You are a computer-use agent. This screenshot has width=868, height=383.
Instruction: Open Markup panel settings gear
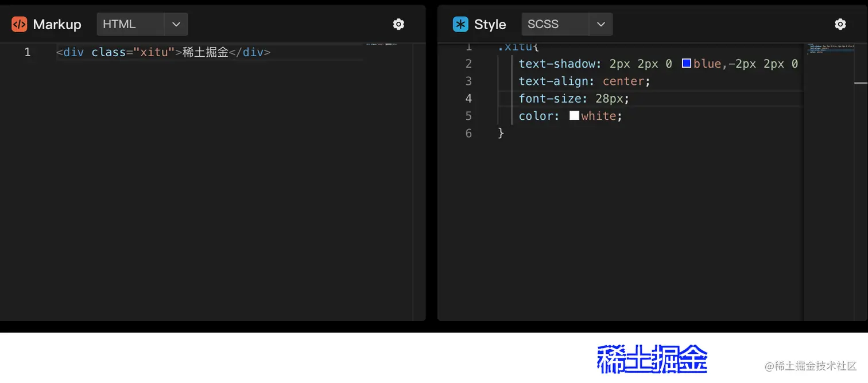398,24
